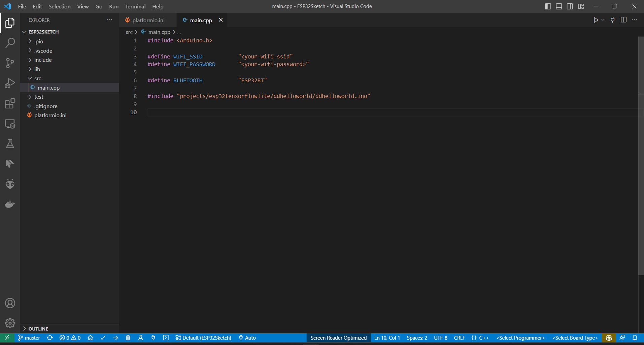Toggle the primary sidebar visibility icon
644x345 pixels.
[548, 6]
